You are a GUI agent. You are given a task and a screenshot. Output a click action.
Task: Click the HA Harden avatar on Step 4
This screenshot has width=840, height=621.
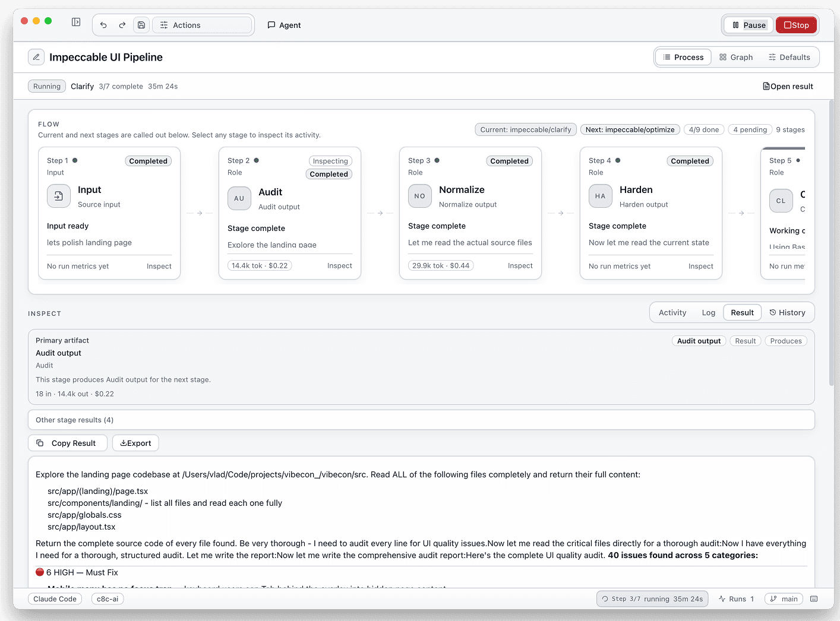tap(600, 196)
